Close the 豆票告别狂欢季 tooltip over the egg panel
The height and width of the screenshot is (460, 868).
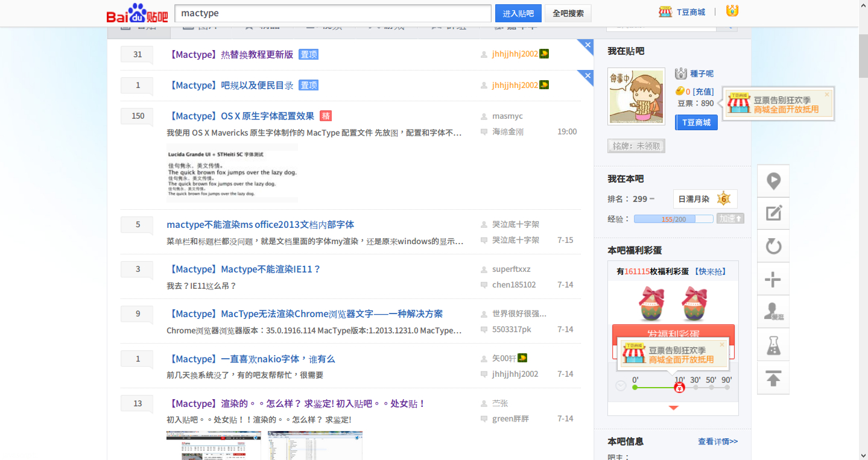click(x=721, y=345)
